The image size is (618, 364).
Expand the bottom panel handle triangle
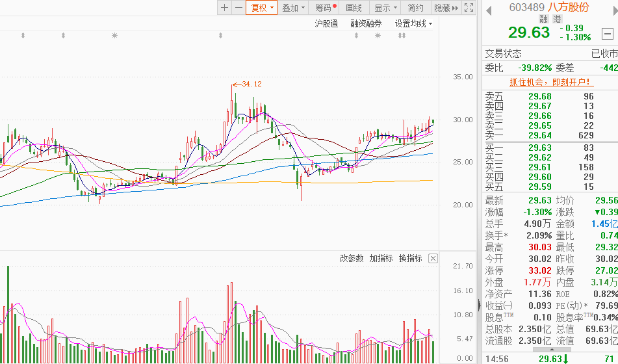(552, 350)
